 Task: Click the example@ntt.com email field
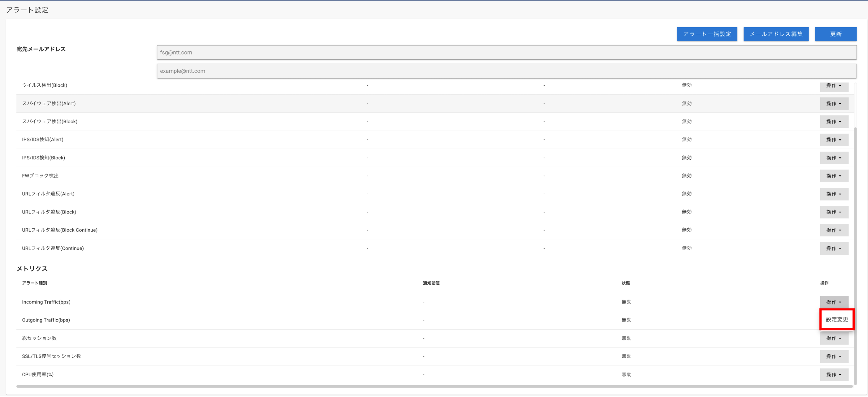coord(507,71)
